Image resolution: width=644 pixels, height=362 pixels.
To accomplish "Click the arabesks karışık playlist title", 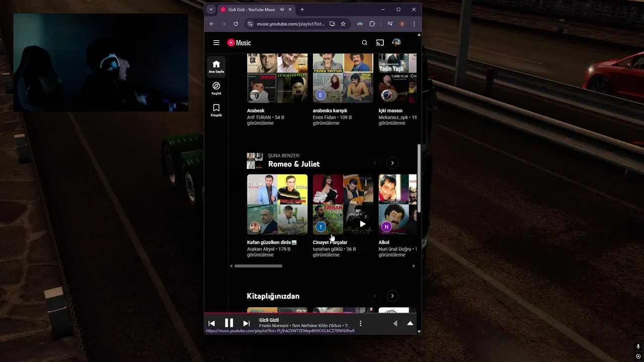I will (330, 111).
